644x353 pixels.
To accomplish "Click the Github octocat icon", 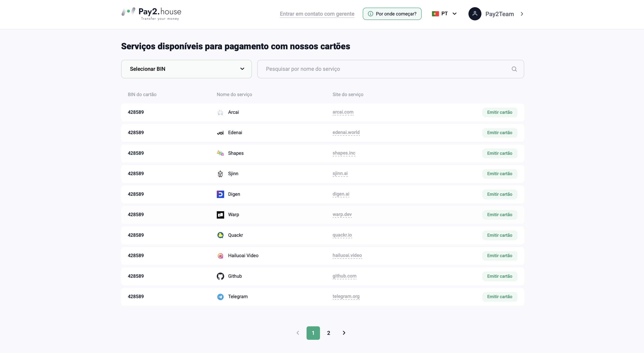I will 220,276.
